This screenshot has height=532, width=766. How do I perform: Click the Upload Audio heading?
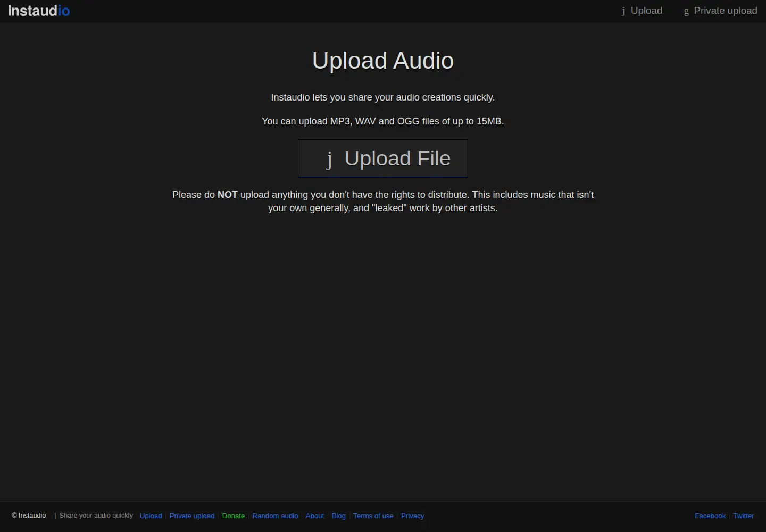click(x=383, y=61)
